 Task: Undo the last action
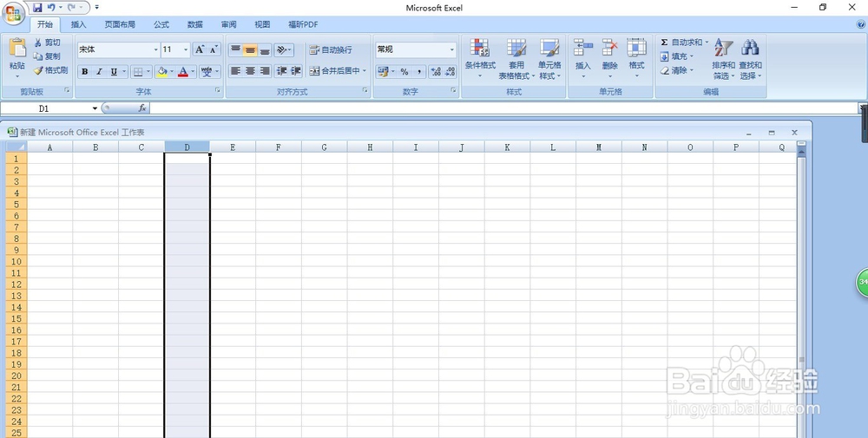51,8
